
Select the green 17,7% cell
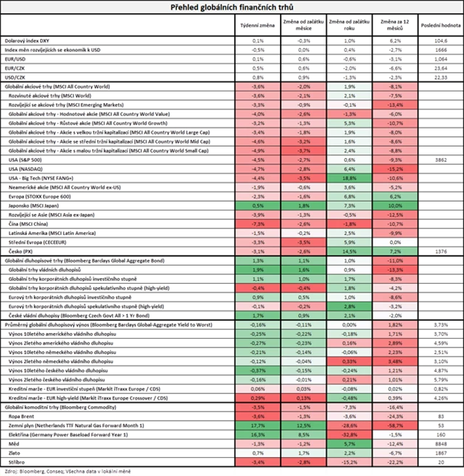257,425
